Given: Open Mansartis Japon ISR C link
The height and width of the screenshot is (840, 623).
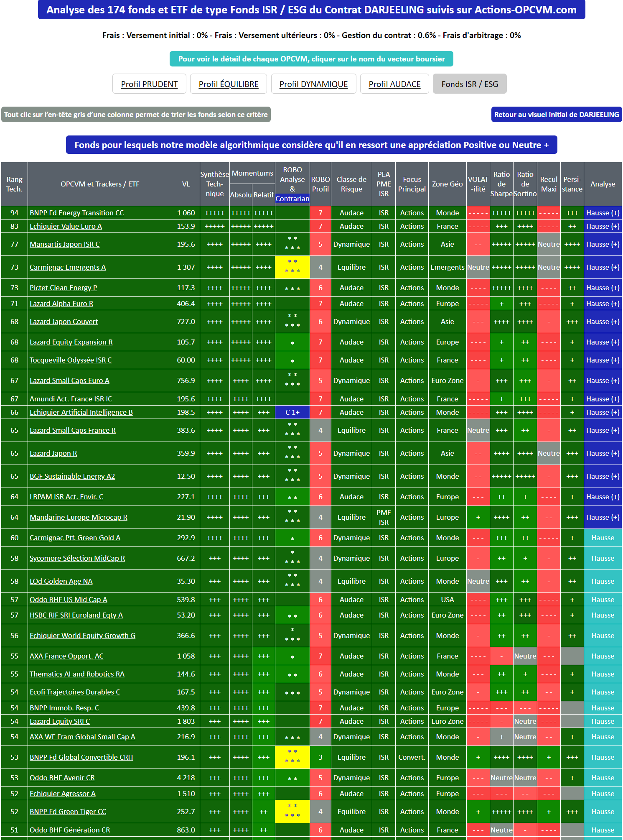Looking at the screenshot, I should click(x=65, y=244).
